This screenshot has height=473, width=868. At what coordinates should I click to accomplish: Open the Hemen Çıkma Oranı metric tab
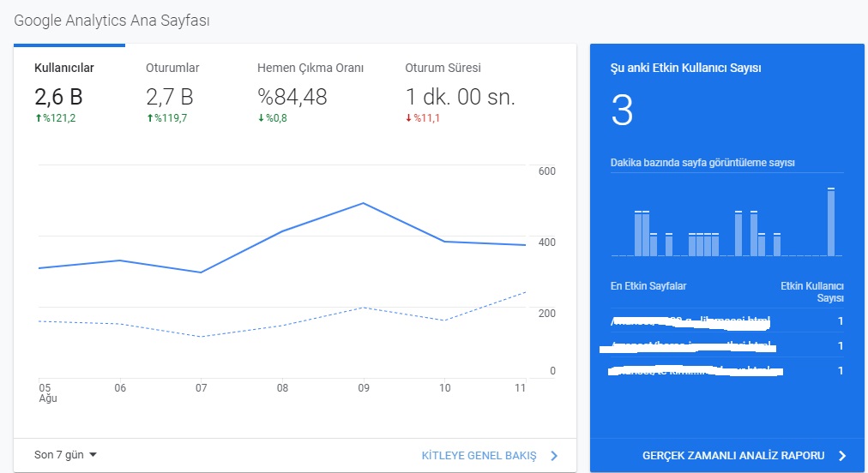coord(310,92)
